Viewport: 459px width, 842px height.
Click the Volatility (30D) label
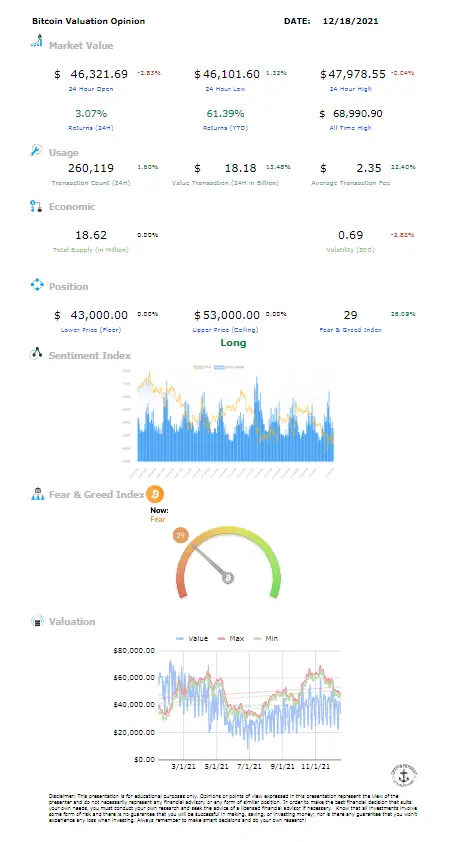point(351,250)
